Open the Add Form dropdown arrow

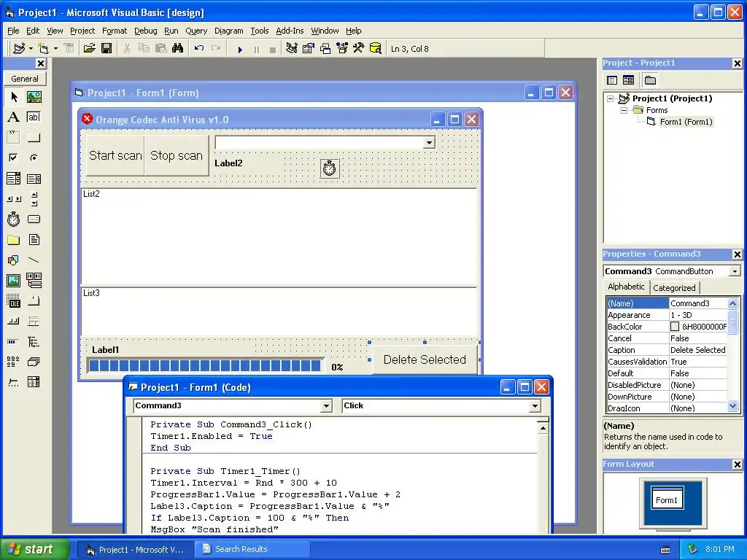[x=55, y=49]
